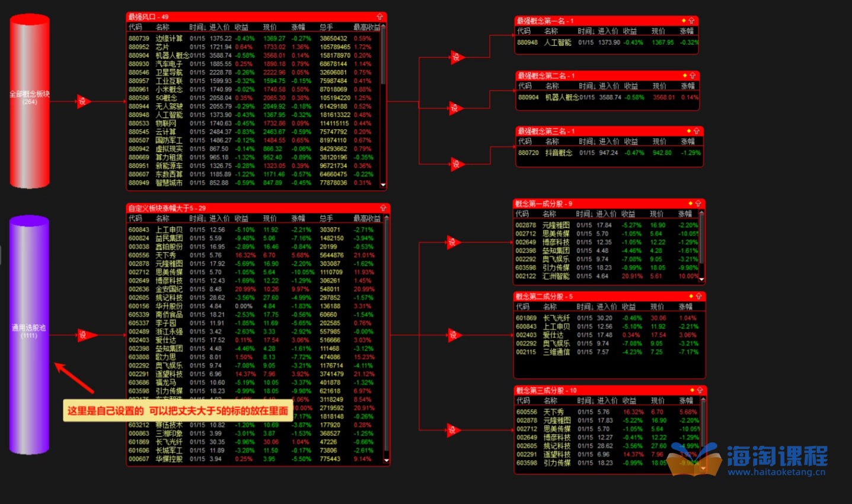The width and height of the screenshot is (852, 504).
Task: Click scroll-down arrow of 自定义板块涨幅大于5 list
Action: [387, 460]
